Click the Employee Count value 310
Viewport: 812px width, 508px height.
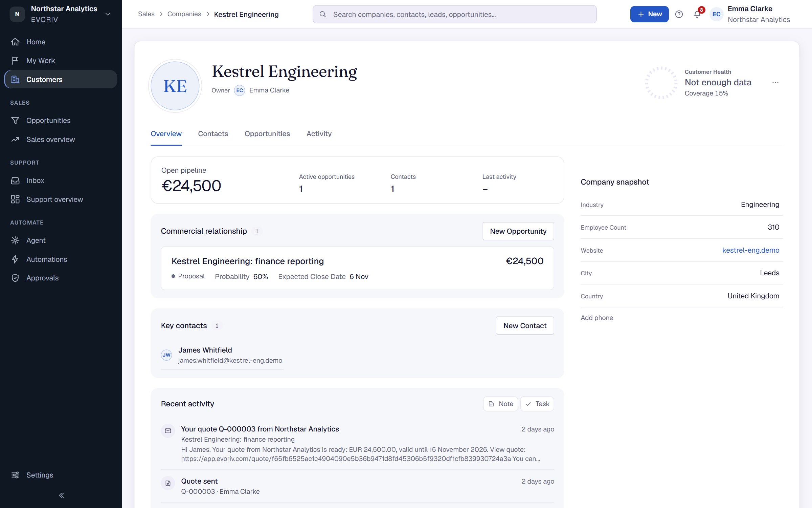pos(773,227)
